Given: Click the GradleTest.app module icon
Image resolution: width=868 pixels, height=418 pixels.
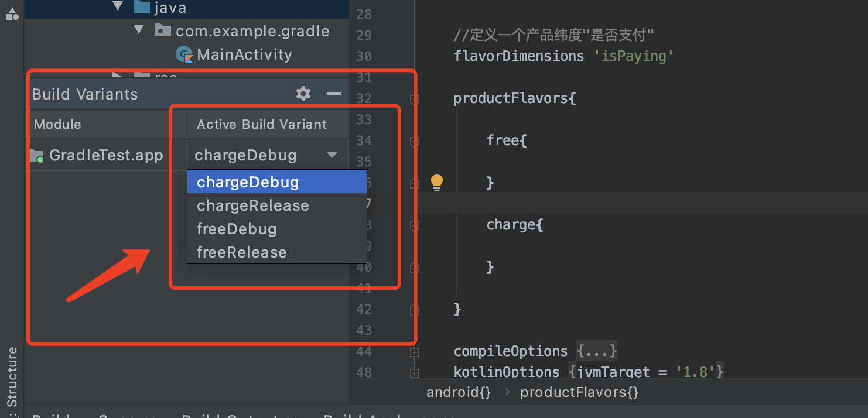Looking at the screenshot, I should tap(37, 156).
